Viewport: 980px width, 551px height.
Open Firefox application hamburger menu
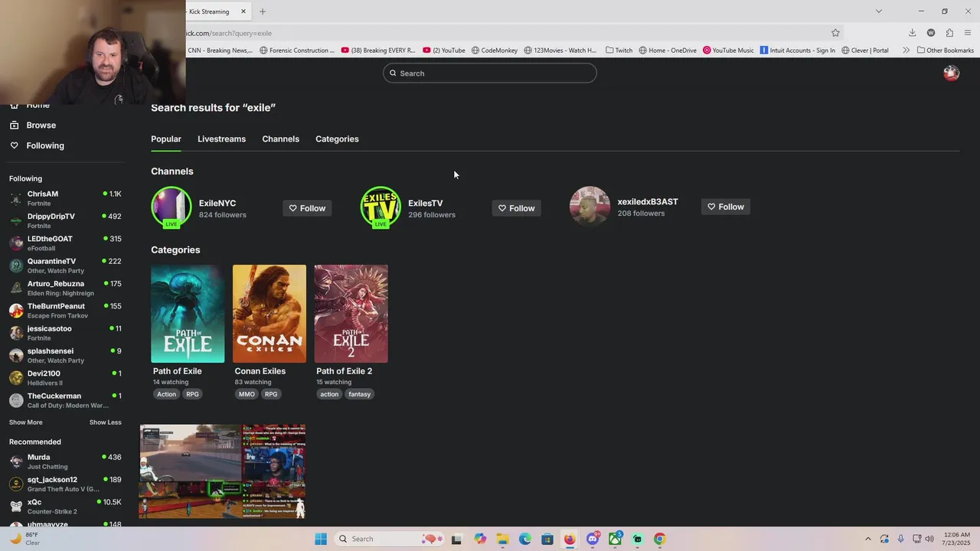click(968, 33)
